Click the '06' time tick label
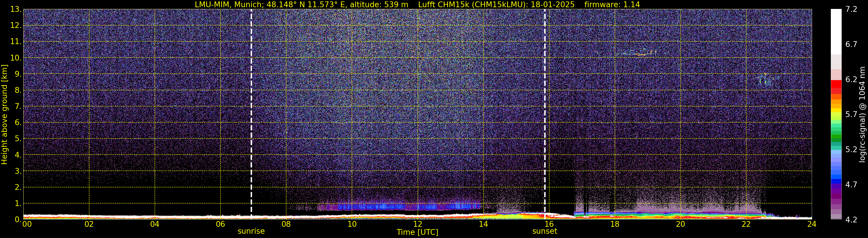The image size is (868, 238). point(220,224)
